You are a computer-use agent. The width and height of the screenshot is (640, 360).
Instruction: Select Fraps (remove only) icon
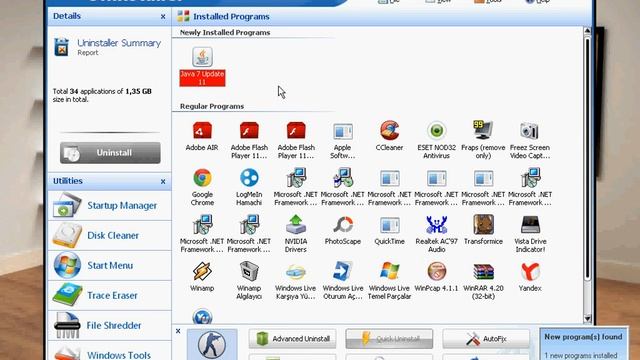pos(483,140)
